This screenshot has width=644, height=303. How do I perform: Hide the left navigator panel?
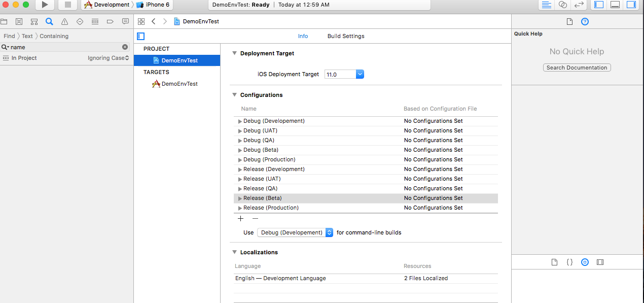click(599, 5)
